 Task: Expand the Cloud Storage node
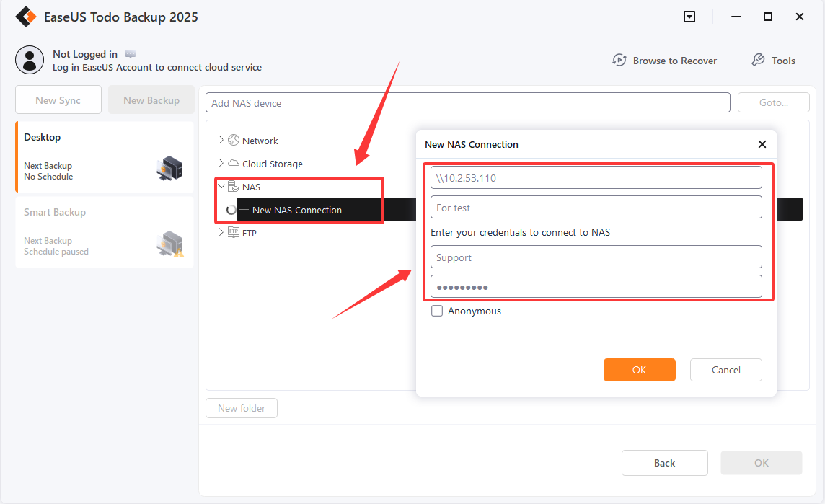click(221, 163)
